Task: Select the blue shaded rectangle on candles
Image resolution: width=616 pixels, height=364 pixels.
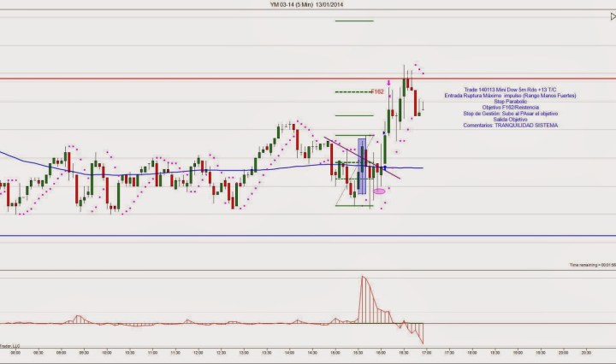Action: coord(362,165)
